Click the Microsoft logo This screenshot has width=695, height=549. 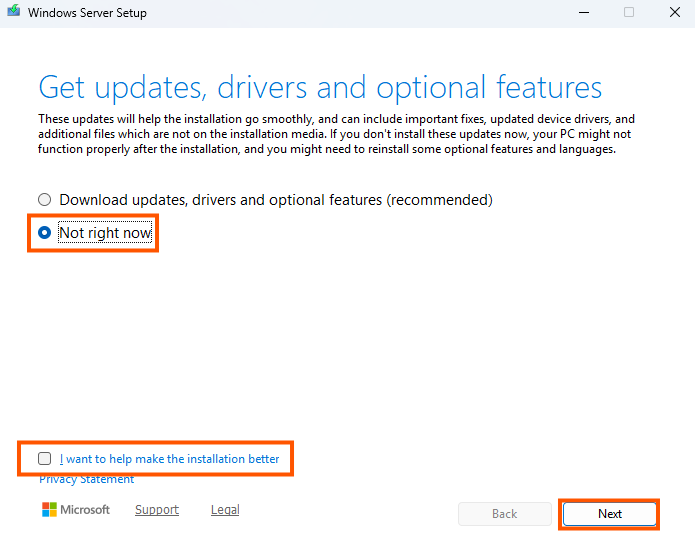click(76, 510)
